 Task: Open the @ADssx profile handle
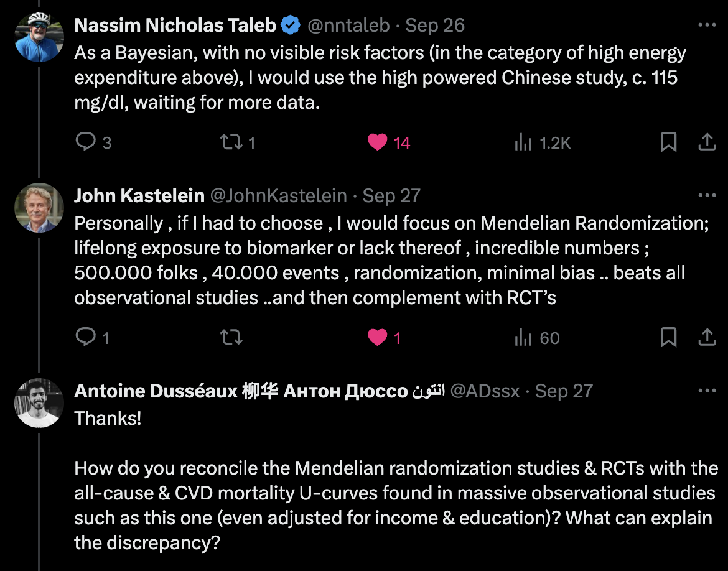485,391
